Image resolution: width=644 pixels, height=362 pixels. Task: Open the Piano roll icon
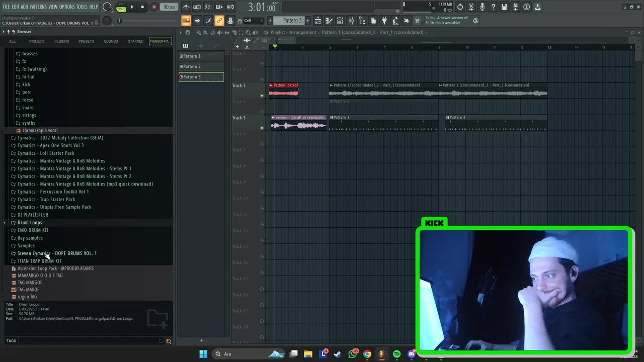point(329,21)
